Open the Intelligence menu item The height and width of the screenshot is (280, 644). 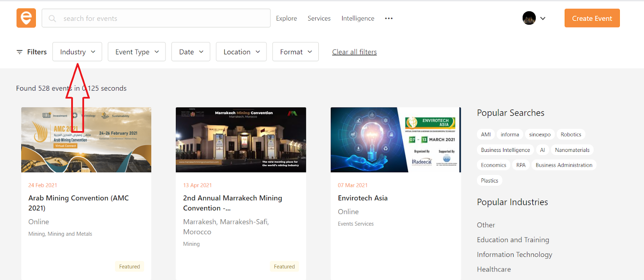(x=358, y=19)
